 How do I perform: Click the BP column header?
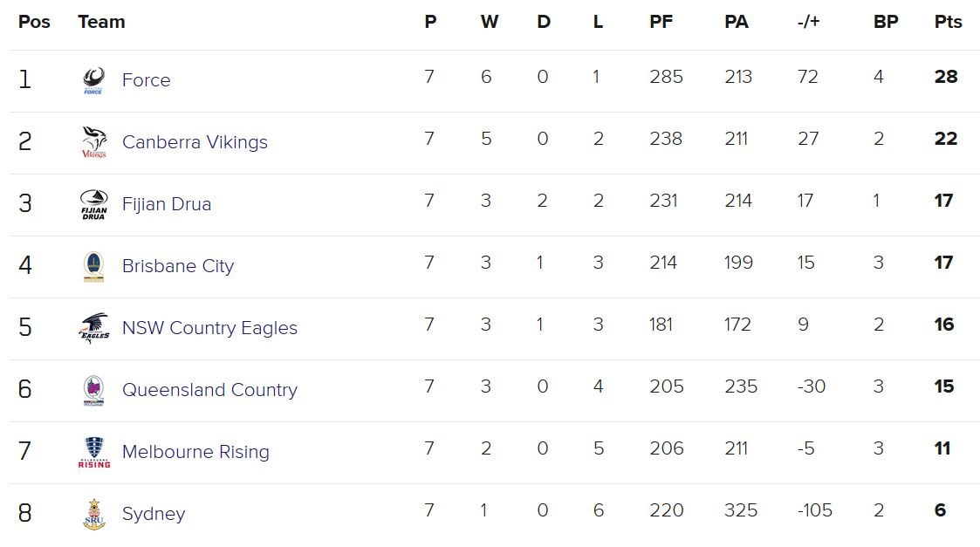pyautogui.click(x=886, y=22)
